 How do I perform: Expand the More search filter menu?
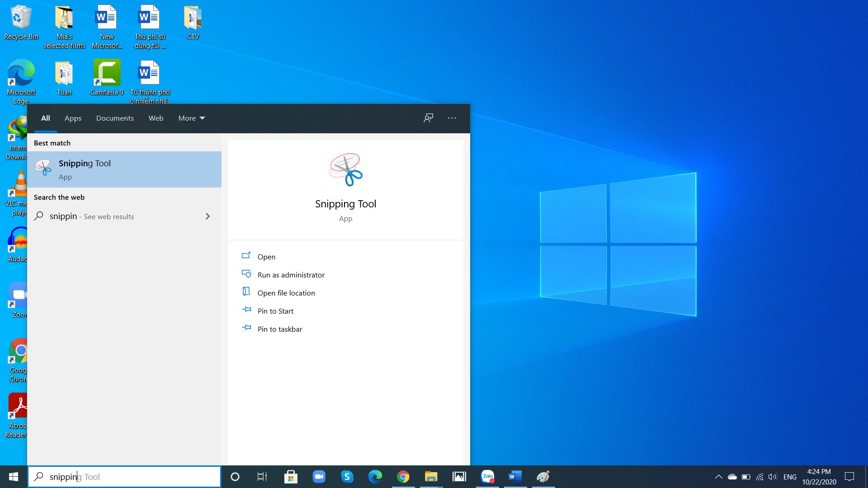(x=191, y=118)
